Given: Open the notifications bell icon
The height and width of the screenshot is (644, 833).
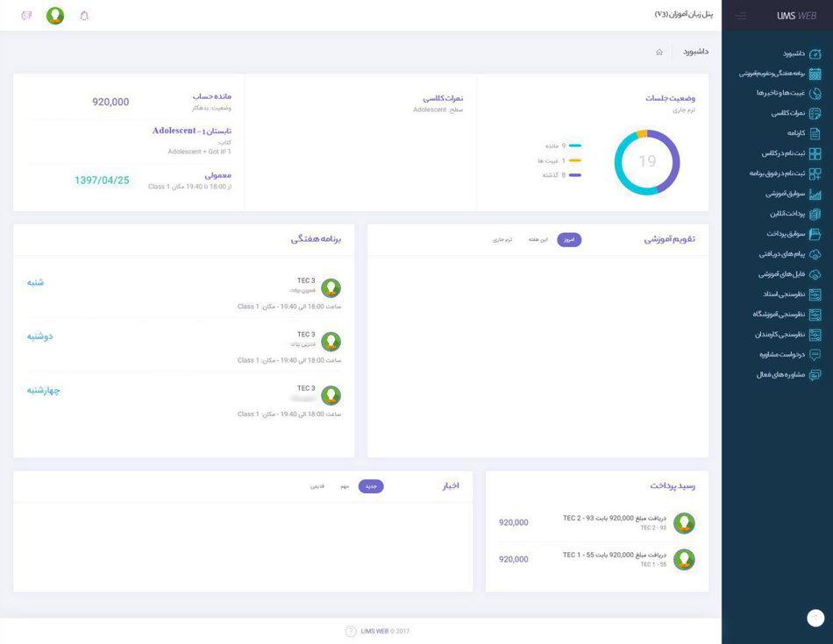Looking at the screenshot, I should (x=84, y=16).
